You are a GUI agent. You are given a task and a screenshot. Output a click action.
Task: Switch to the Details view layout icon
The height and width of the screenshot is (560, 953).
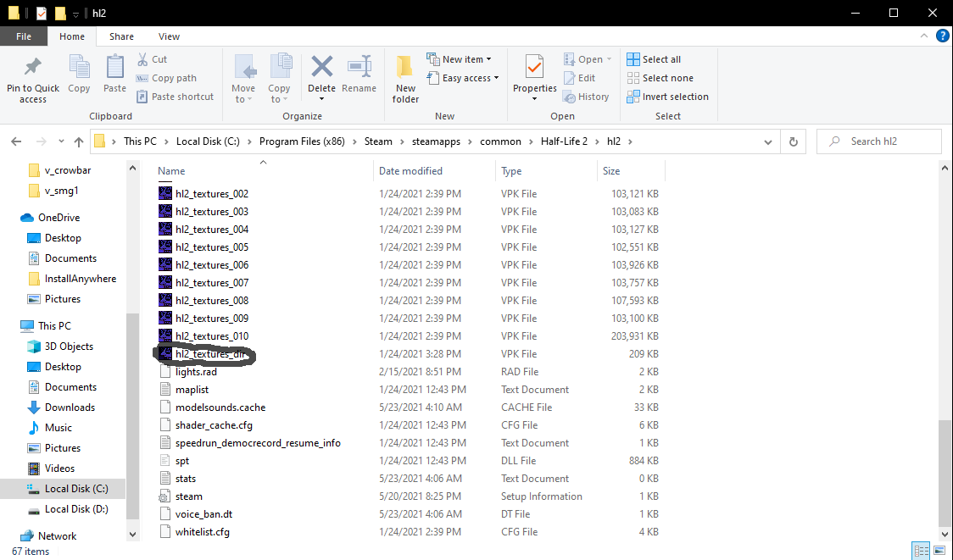922,551
